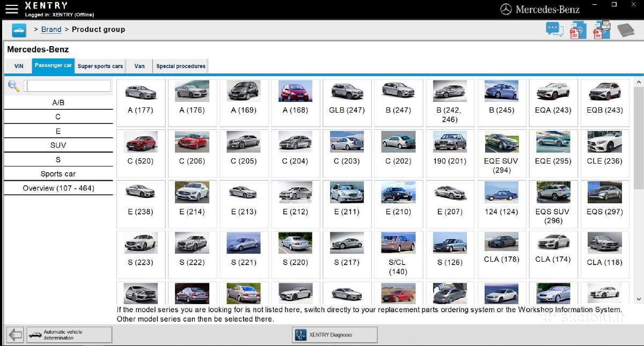The height and width of the screenshot is (346, 644).
Task: Select the EQB (243) model
Action: [x=605, y=102]
